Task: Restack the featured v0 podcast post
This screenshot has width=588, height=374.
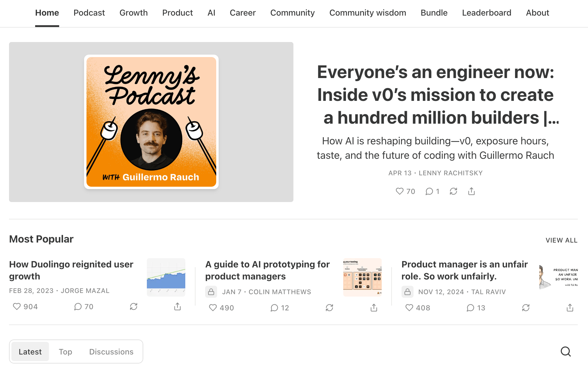Action: (x=453, y=191)
